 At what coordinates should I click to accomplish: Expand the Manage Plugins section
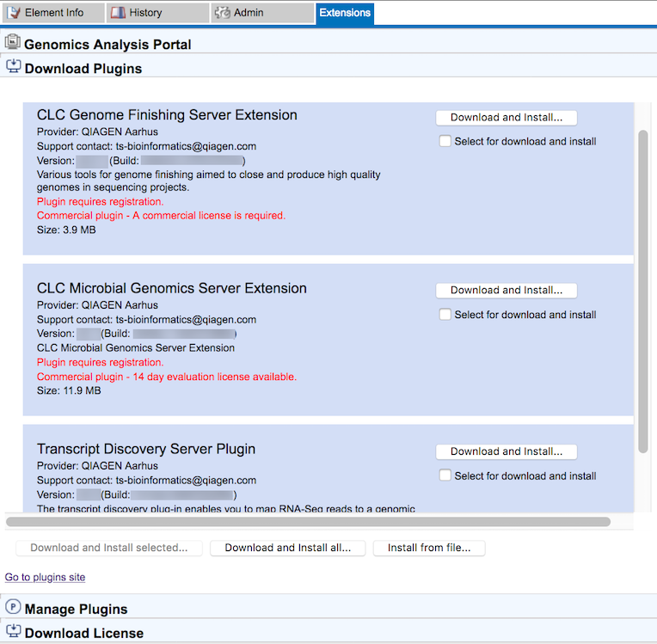328,608
